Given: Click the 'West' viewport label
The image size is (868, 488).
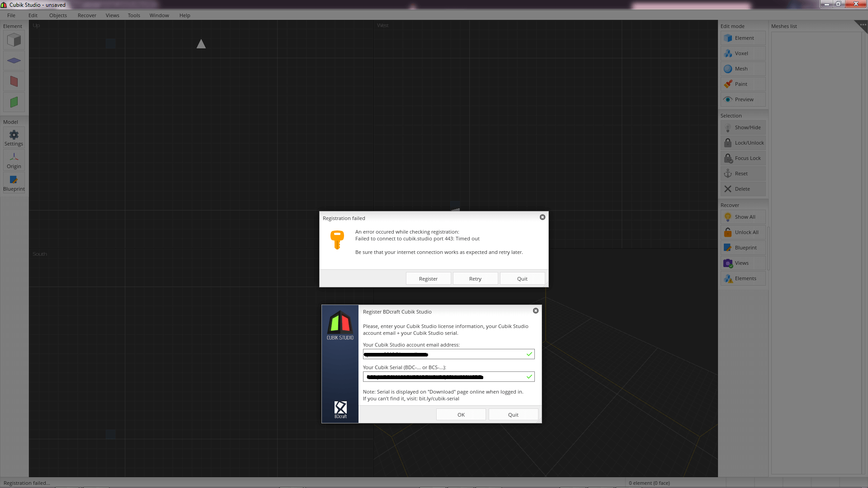Looking at the screenshot, I should [x=382, y=26].
